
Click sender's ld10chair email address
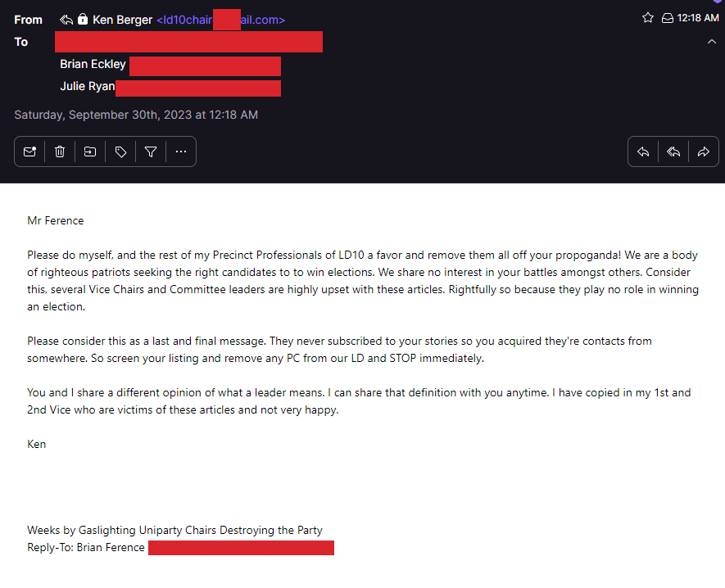pyautogui.click(x=220, y=20)
